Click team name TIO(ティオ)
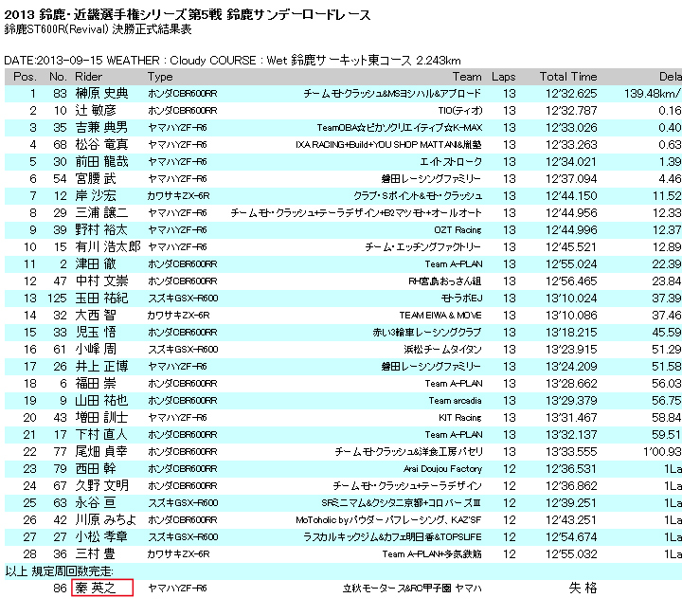Image resolution: width=682 pixels, height=616 pixels. coord(460,111)
